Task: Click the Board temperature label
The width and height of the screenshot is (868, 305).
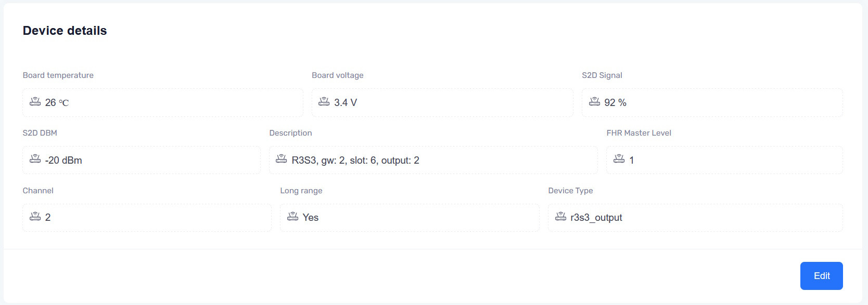Action: click(58, 75)
